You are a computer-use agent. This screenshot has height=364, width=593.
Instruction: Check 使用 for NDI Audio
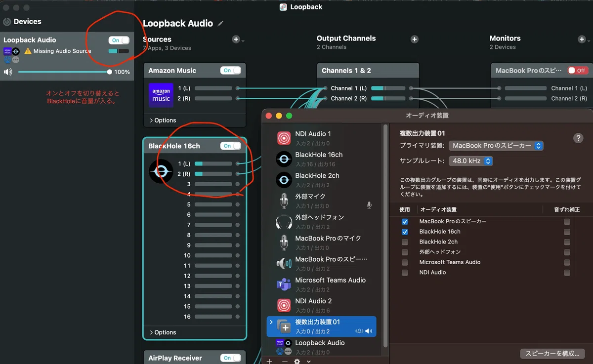click(x=405, y=273)
